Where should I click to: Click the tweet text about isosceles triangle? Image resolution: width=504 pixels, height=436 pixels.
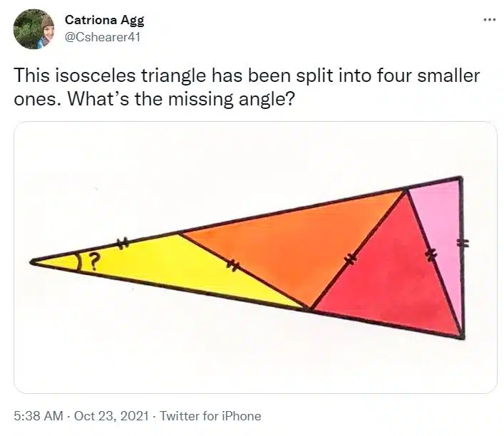point(247,87)
